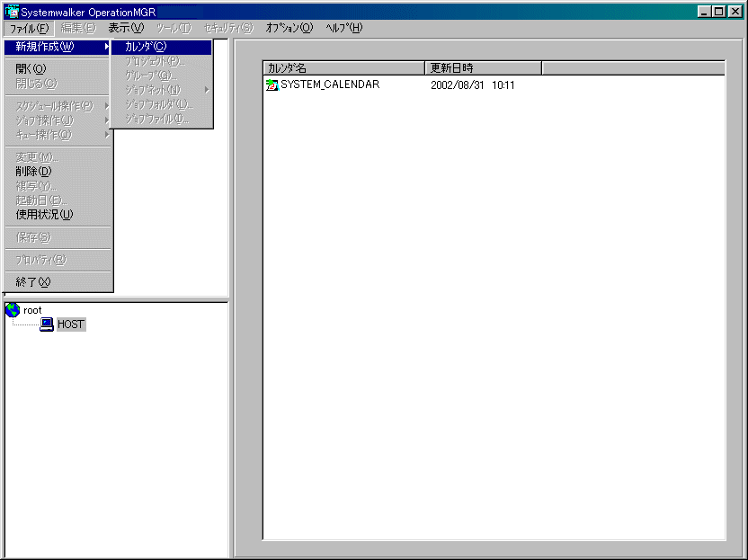Image resolution: width=748 pixels, height=560 pixels.
Task: Choose 起動日(E) from the File menu
Action: [58, 200]
